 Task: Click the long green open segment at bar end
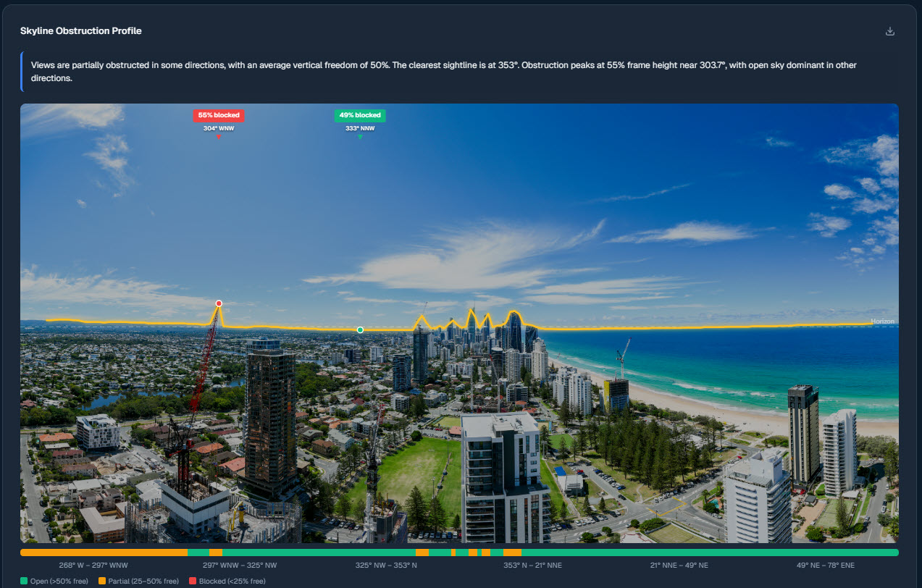[710, 553]
